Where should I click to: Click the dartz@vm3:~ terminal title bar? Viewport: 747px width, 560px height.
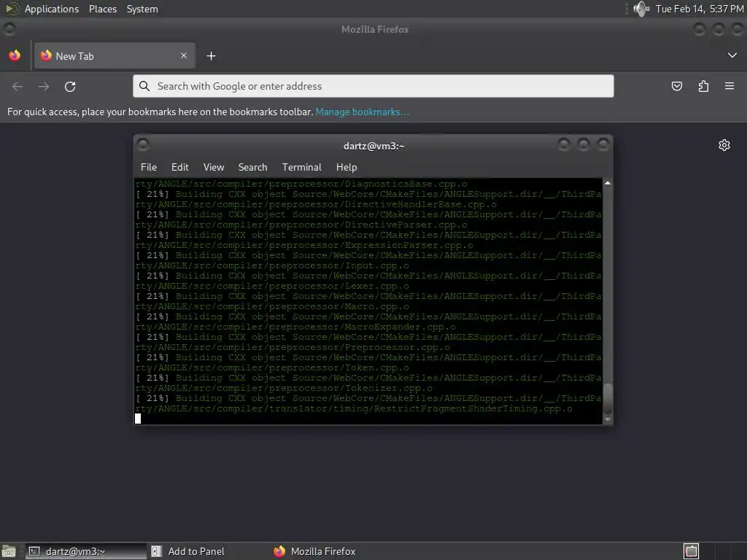point(374,146)
